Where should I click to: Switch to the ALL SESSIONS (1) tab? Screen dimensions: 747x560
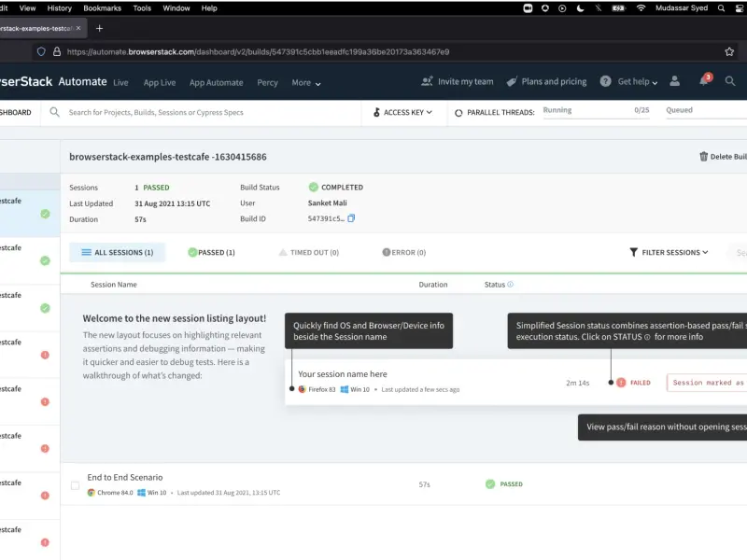(x=118, y=252)
